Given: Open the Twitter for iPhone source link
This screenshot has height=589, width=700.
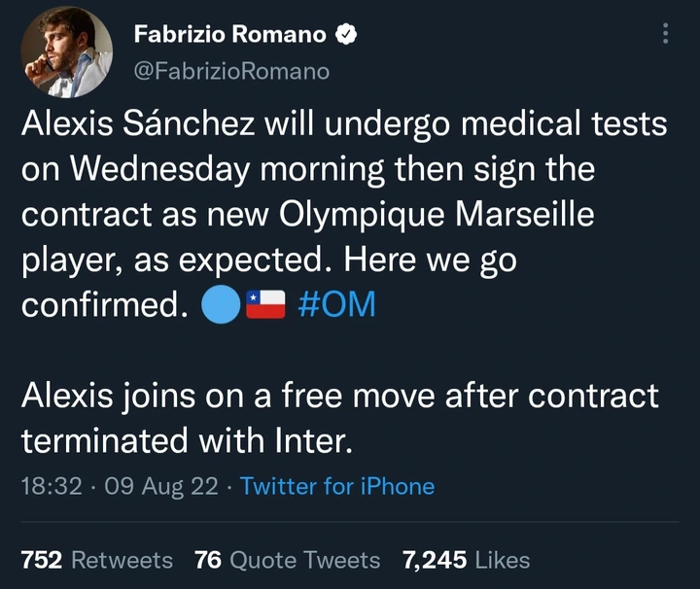Looking at the screenshot, I should tap(337, 486).
